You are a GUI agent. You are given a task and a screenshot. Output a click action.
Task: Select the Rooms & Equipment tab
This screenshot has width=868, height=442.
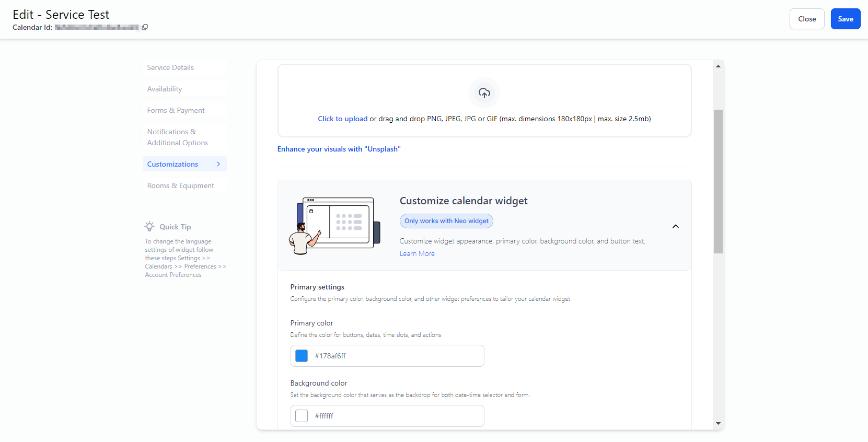[180, 185]
